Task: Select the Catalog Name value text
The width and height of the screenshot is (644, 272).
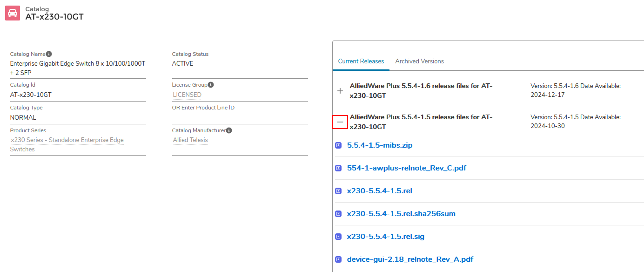Action: click(x=78, y=68)
